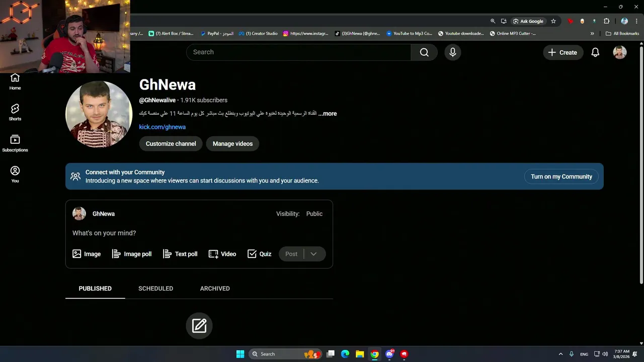Screen dimensions: 644x362
Task: Choose the Quiz post option
Action: click(x=260, y=254)
